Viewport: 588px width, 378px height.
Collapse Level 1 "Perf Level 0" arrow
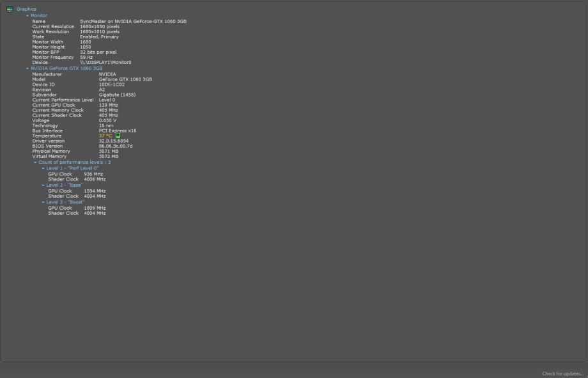[x=43, y=169]
